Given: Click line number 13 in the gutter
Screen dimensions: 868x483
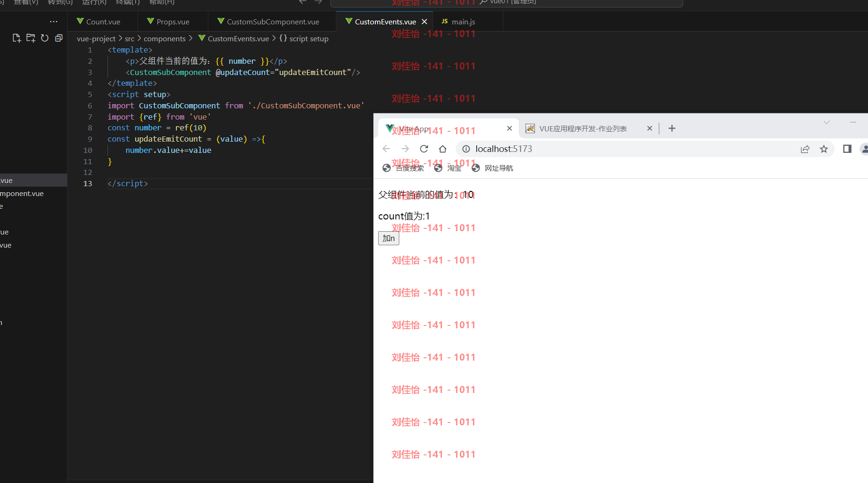Looking at the screenshot, I should click(x=88, y=183).
